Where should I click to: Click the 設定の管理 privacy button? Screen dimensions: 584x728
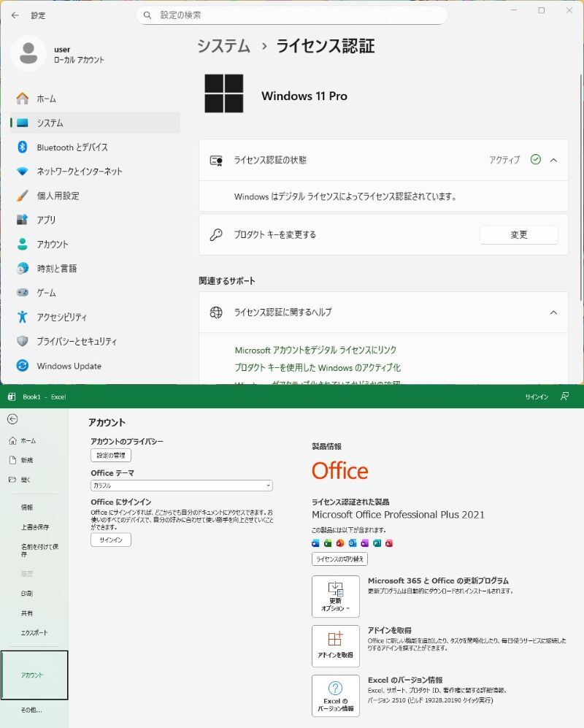click(111, 455)
